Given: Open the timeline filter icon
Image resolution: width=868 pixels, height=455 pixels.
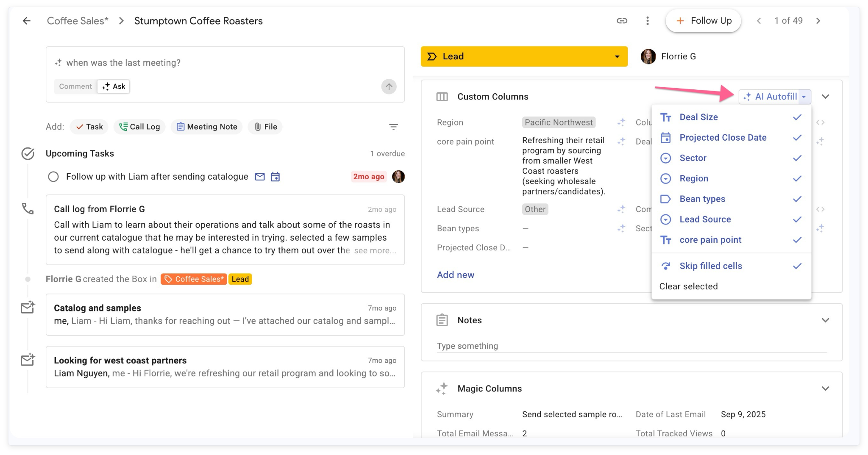Looking at the screenshot, I should (x=393, y=127).
